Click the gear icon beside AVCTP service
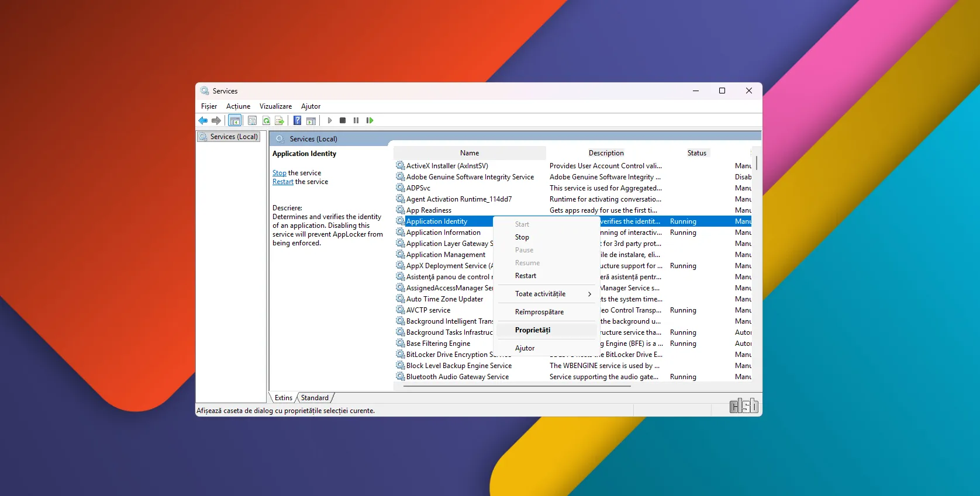This screenshot has height=496, width=980. [x=400, y=310]
